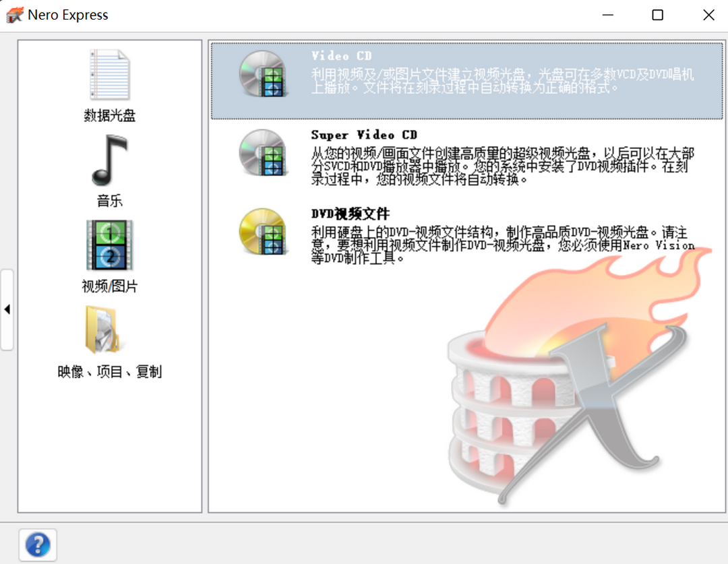
Task: Click the Data Disc (数据光盘) notepad icon
Action: [x=109, y=74]
